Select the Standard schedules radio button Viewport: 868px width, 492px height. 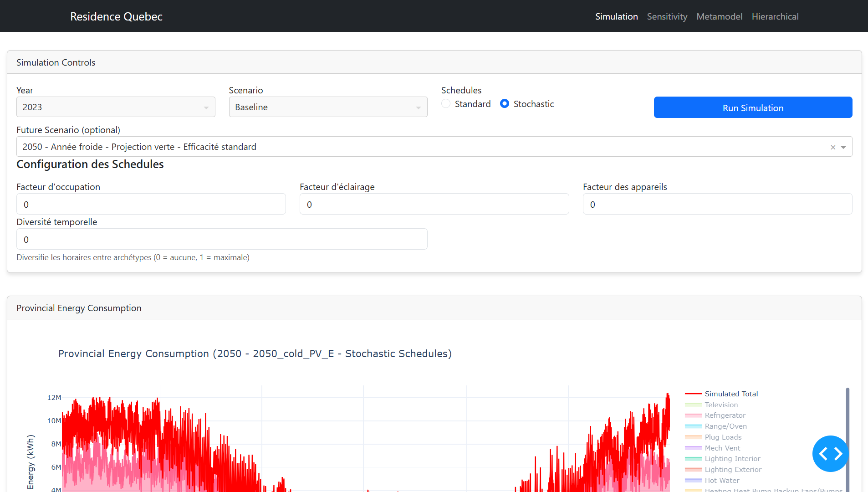pyautogui.click(x=446, y=104)
